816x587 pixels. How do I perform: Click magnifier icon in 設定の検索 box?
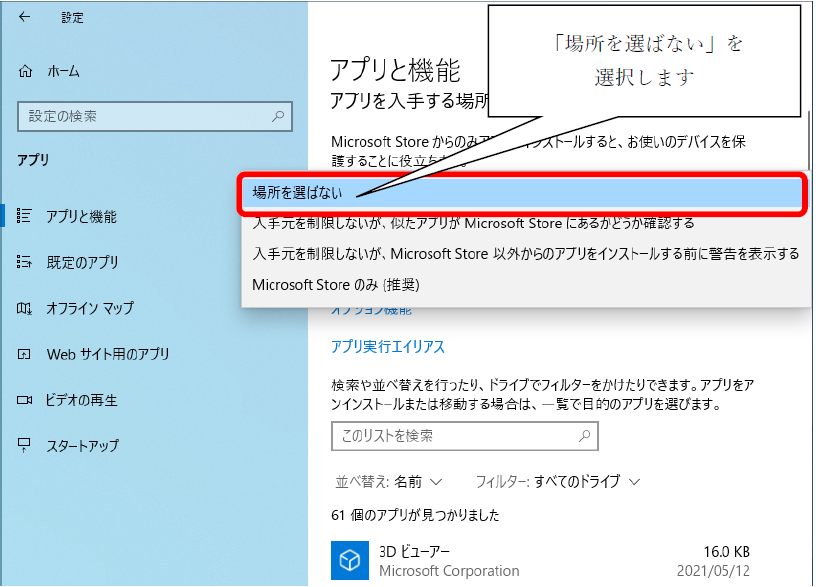pyautogui.click(x=279, y=116)
